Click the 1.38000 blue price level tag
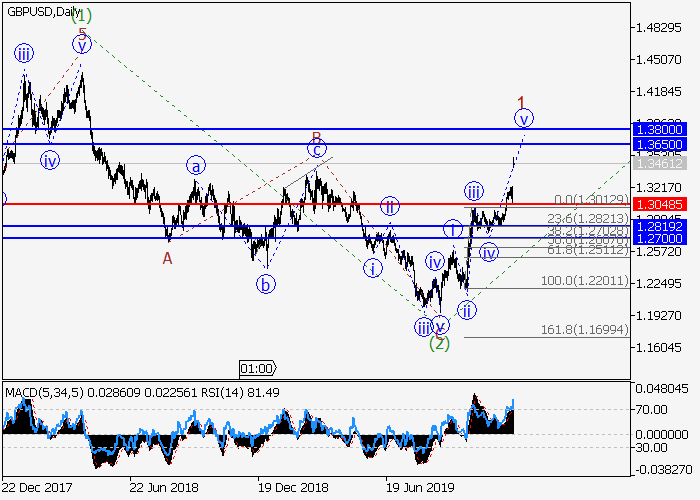This screenshot has height=500, width=700. pyautogui.click(x=663, y=129)
